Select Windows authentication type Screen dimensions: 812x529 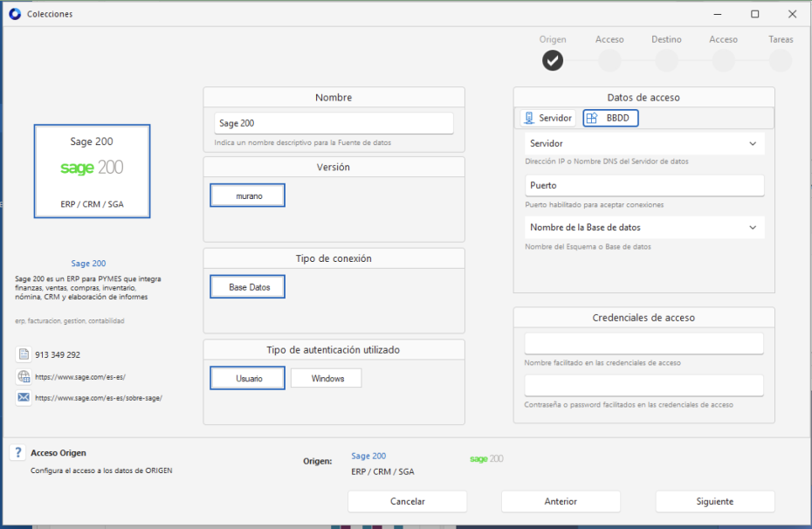(327, 378)
